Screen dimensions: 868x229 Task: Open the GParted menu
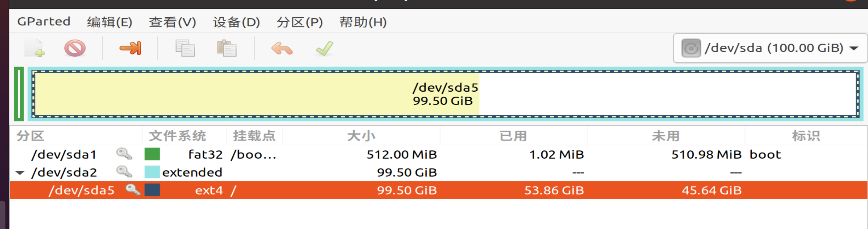(x=44, y=22)
